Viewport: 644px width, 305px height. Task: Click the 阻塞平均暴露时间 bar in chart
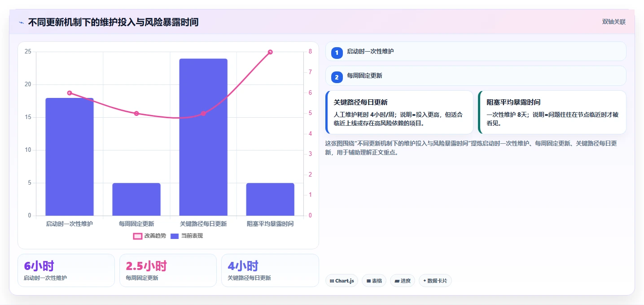[270, 199]
